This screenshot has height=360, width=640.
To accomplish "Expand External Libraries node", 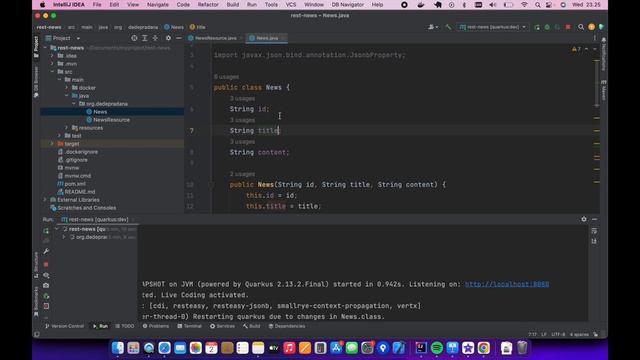I will coord(45,200).
